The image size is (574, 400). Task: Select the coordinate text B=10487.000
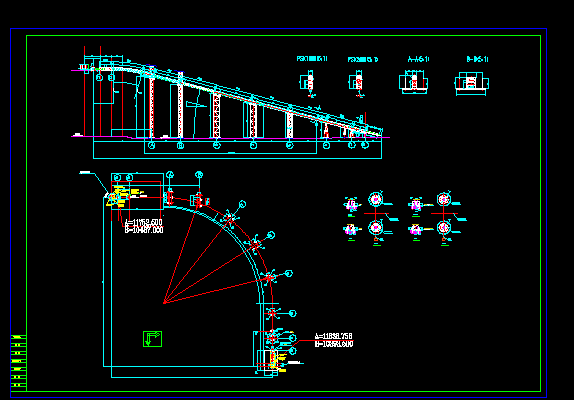[x=144, y=230]
